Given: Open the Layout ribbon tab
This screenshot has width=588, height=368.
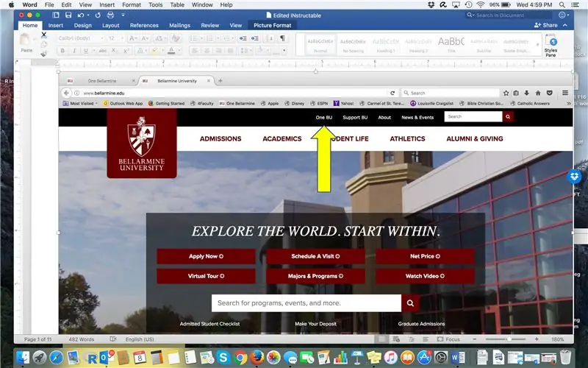Looking at the screenshot, I should pos(111,25).
